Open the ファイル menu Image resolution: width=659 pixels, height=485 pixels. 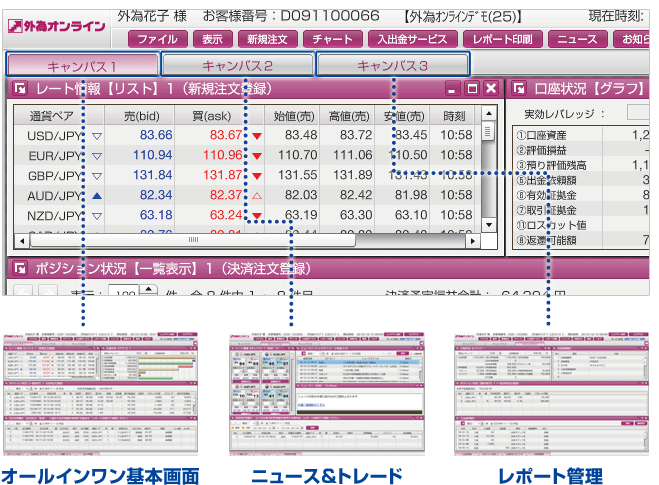[x=158, y=40]
